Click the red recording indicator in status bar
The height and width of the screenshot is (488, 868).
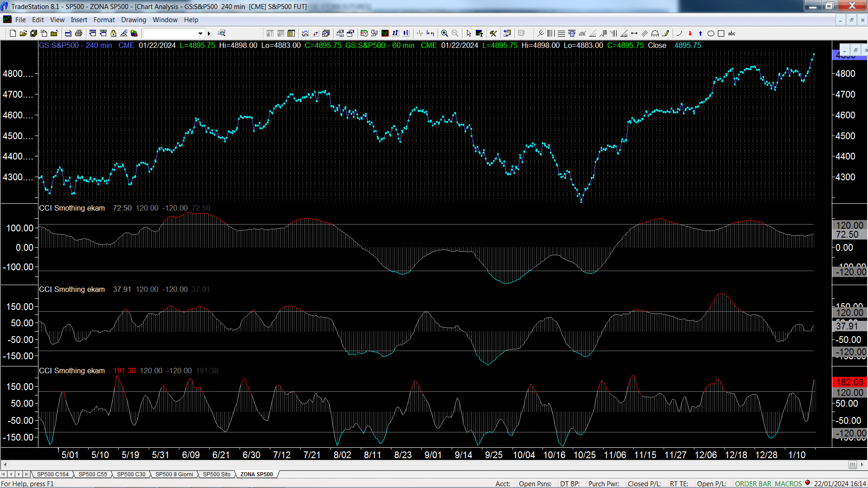coord(808,483)
